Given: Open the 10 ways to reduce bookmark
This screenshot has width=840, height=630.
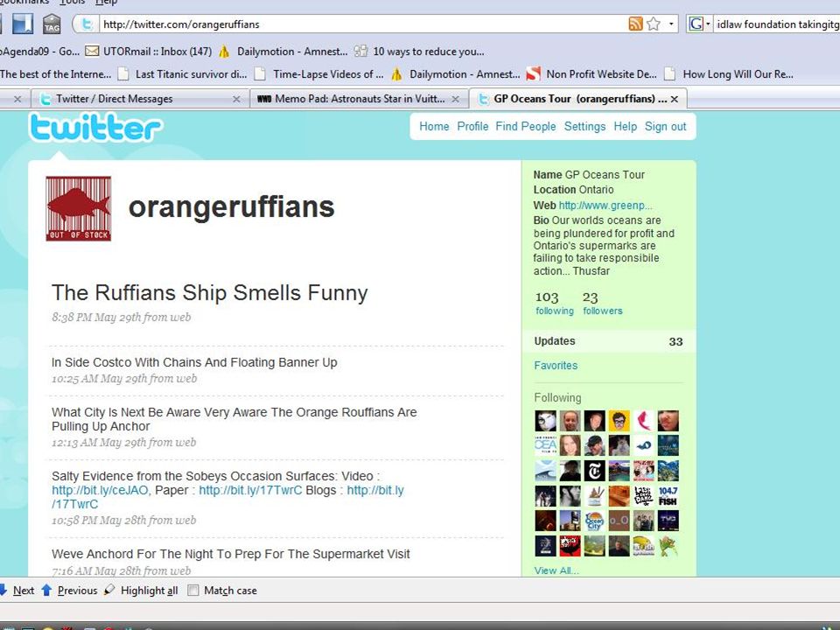Looking at the screenshot, I should pyautogui.click(x=419, y=52).
